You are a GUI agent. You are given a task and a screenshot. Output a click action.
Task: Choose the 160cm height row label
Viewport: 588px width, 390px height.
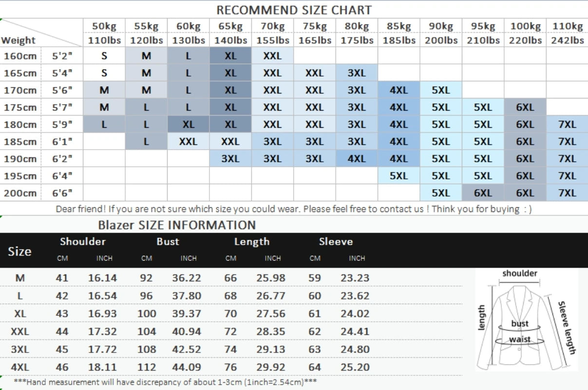coord(20,56)
